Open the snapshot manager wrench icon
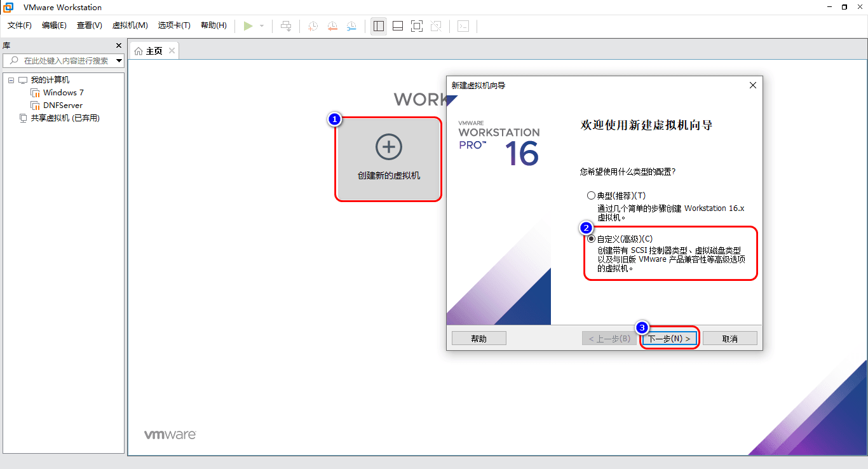The width and height of the screenshot is (868, 469). point(351,26)
